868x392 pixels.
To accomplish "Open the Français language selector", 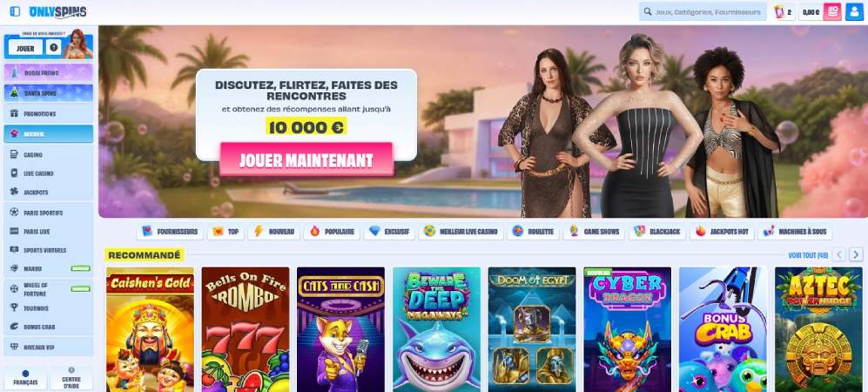I will [x=25, y=377].
